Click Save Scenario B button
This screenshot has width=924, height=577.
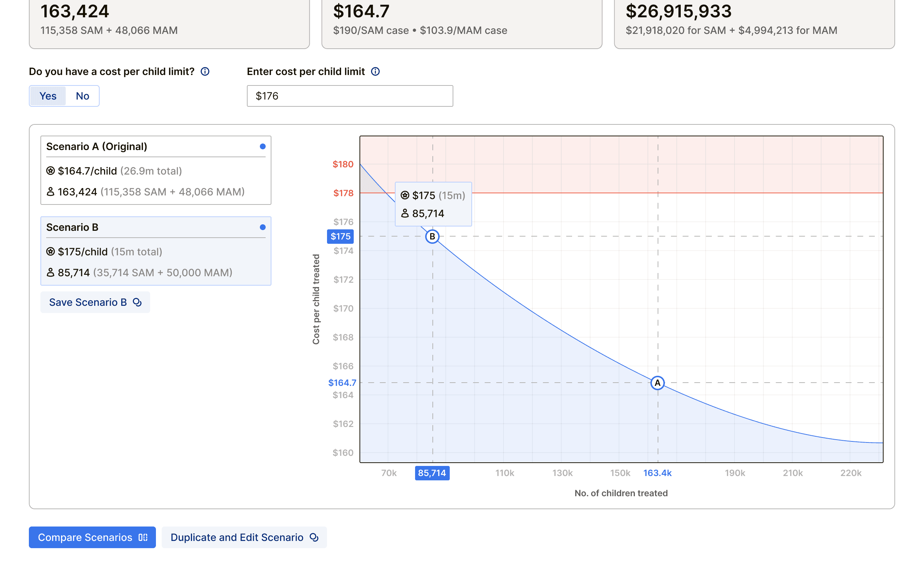tap(95, 302)
